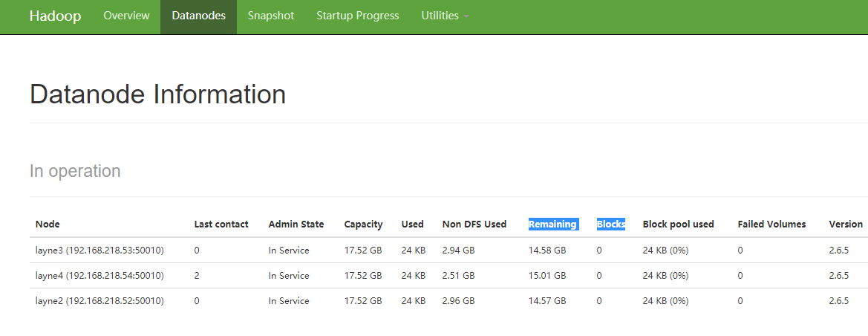Click the highlighted Remaining column header
Image resolution: width=868 pixels, height=336 pixels.
(x=552, y=224)
